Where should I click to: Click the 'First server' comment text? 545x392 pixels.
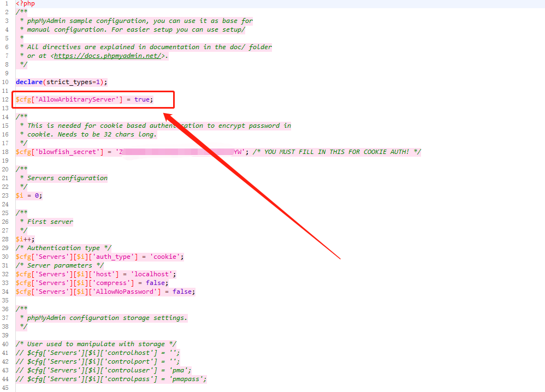coord(50,222)
